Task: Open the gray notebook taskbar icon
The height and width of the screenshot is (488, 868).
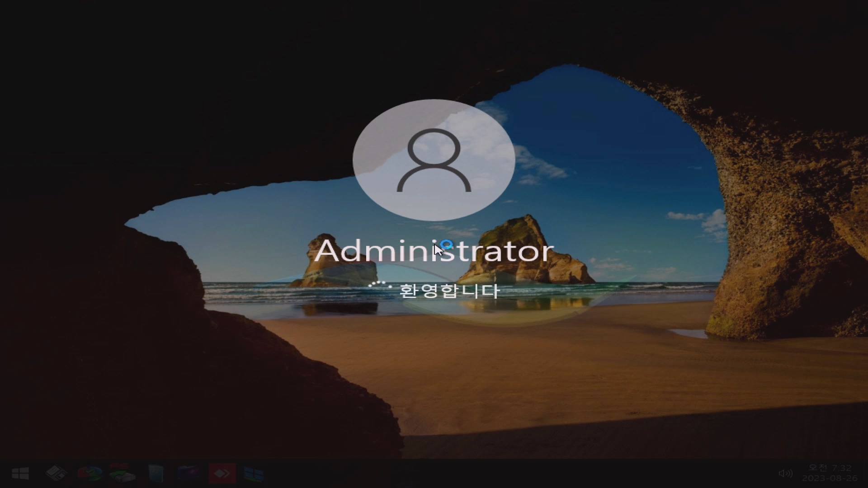Action: click(x=156, y=474)
